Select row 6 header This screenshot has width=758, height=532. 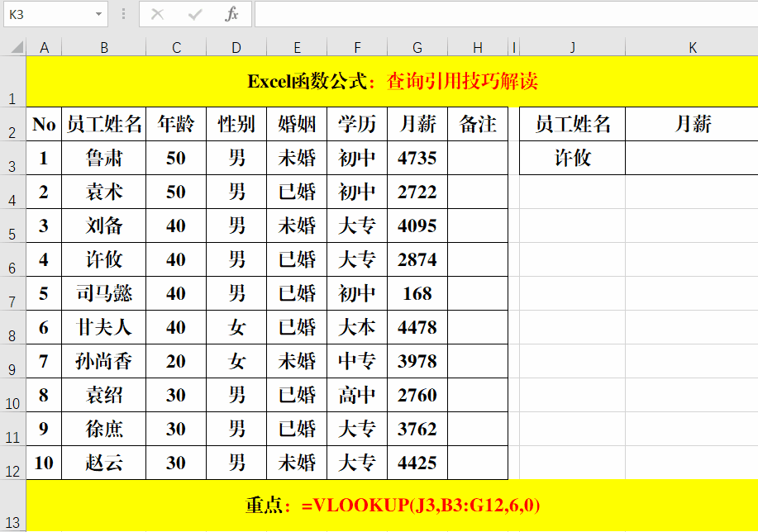(x=12, y=259)
